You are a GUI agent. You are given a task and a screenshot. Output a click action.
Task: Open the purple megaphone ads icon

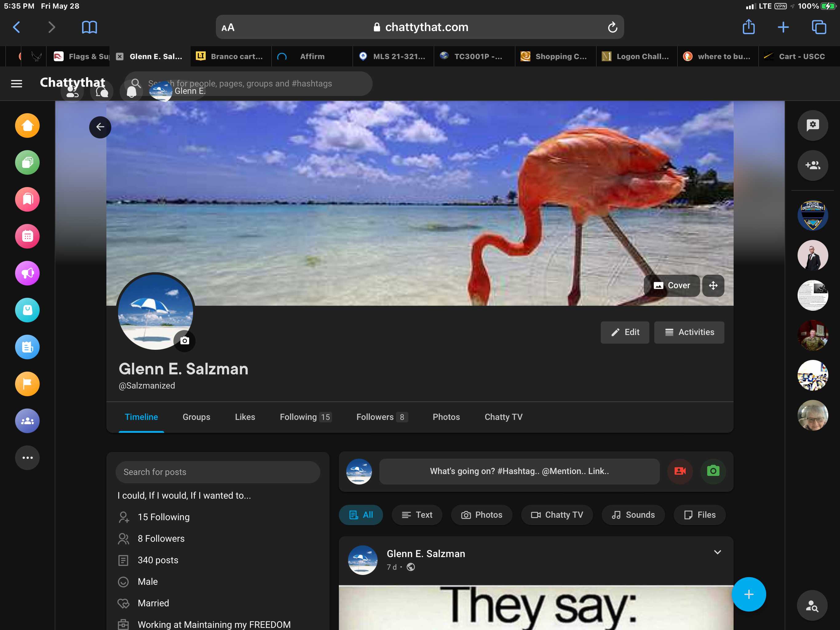pyautogui.click(x=27, y=273)
